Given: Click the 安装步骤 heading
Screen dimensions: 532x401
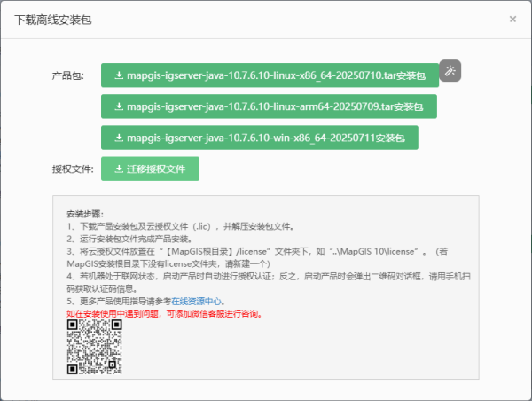Looking at the screenshot, I should (x=85, y=215).
